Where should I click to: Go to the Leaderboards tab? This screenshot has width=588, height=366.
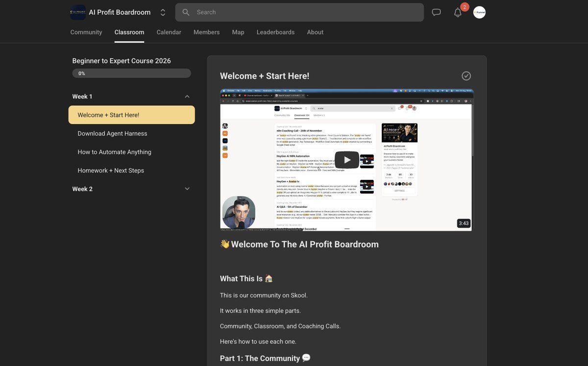click(x=276, y=32)
